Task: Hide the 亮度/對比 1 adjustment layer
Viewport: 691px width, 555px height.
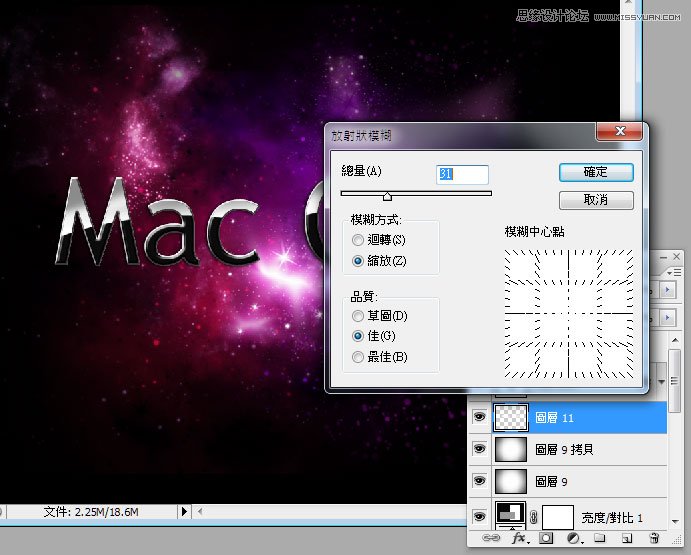Action: click(x=479, y=516)
